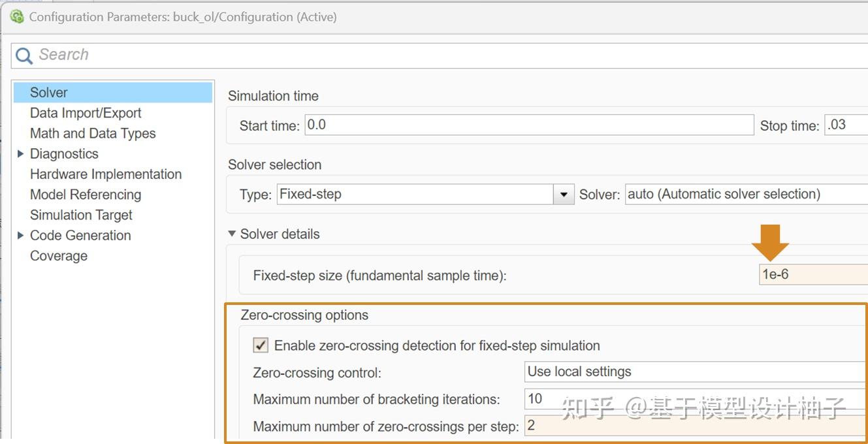Click the Start time input field
868x444 pixels.
coord(529,125)
